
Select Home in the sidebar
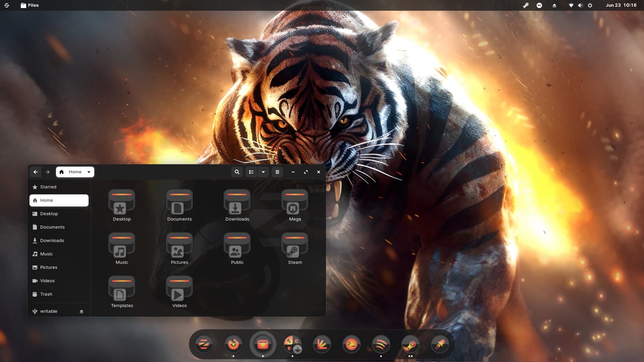pyautogui.click(x=59, y=200)
